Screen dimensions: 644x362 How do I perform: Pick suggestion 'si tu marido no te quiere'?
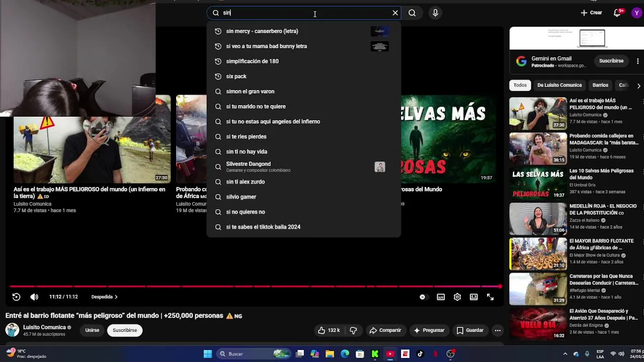pos(304,107)
